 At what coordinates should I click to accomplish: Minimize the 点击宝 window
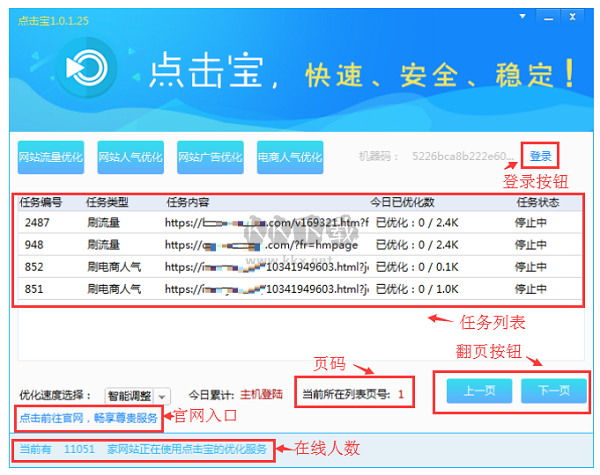548,17
